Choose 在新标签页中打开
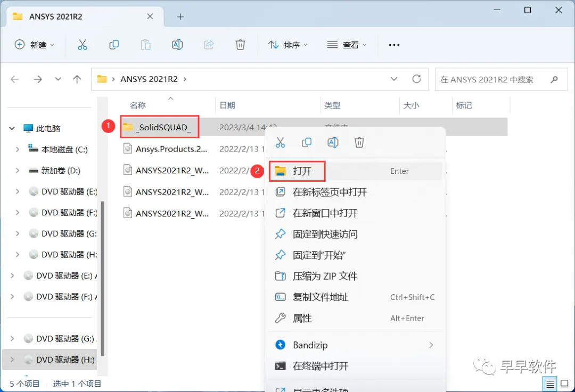 click(355, 192)
